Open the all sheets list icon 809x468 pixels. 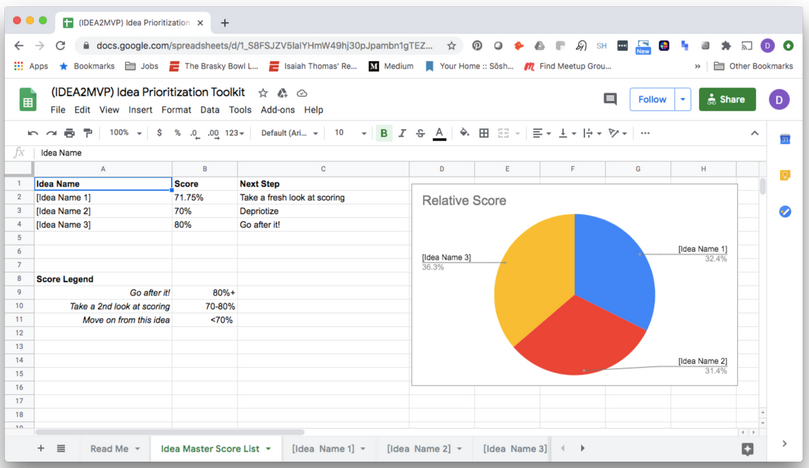click(x=61, y=448)
